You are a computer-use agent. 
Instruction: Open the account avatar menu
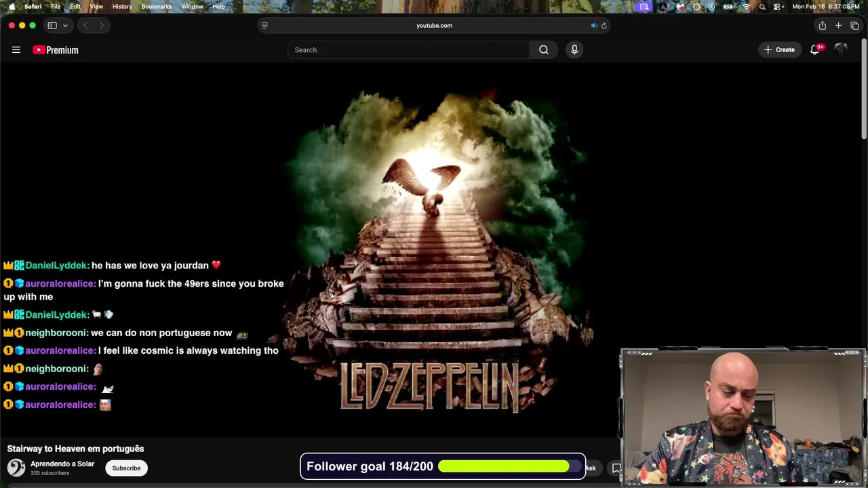tap(841, 49)
